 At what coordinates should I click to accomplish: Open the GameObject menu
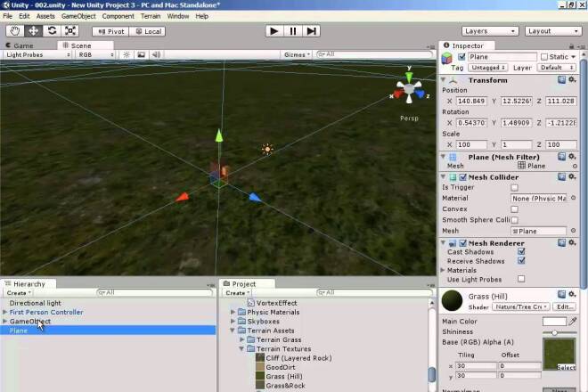click(78, 16)
